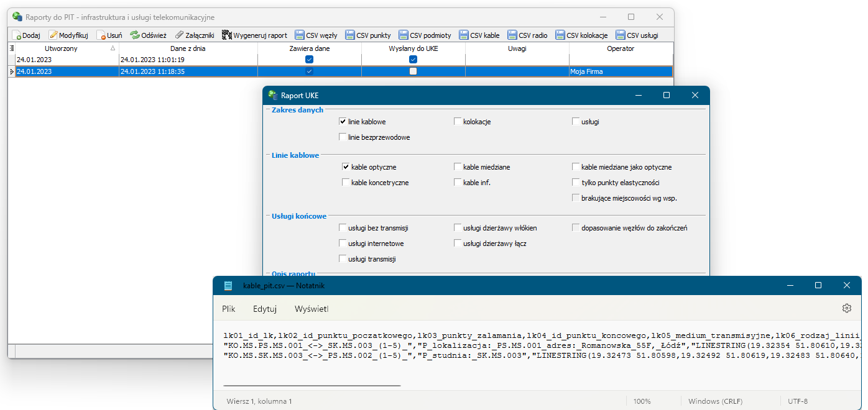Check the linie bezprzewodowe checkbox

point(343,137)
